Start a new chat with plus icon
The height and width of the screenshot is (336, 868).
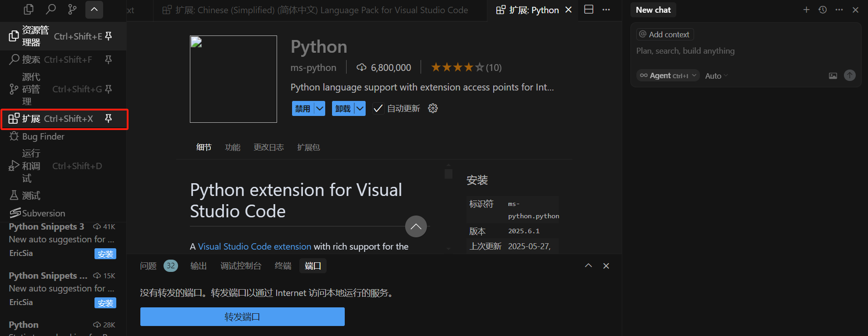point(806,10)
